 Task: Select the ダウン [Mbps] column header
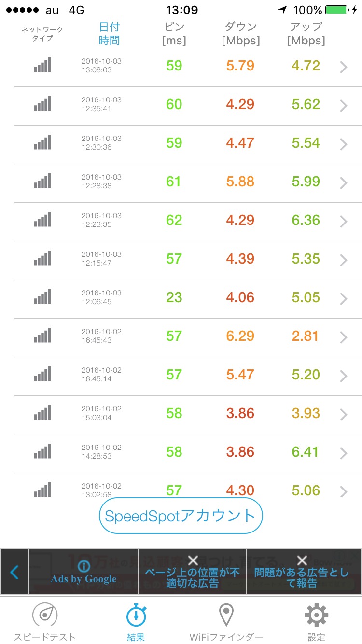coord(240,34)
